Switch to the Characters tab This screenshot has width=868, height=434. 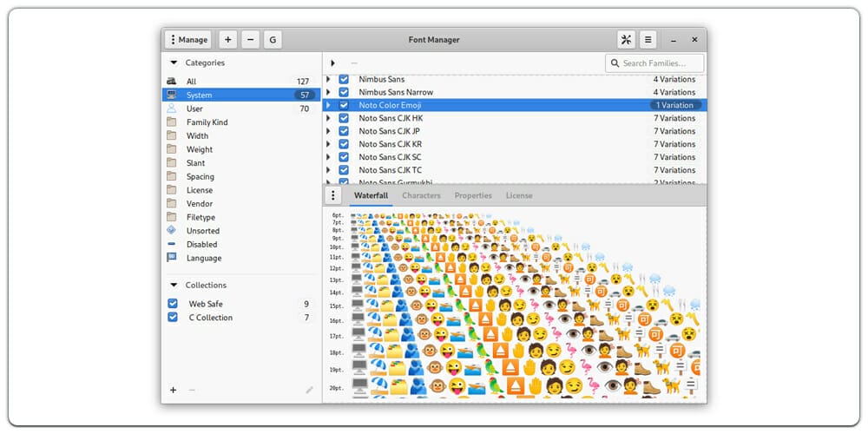coord(421,195)
